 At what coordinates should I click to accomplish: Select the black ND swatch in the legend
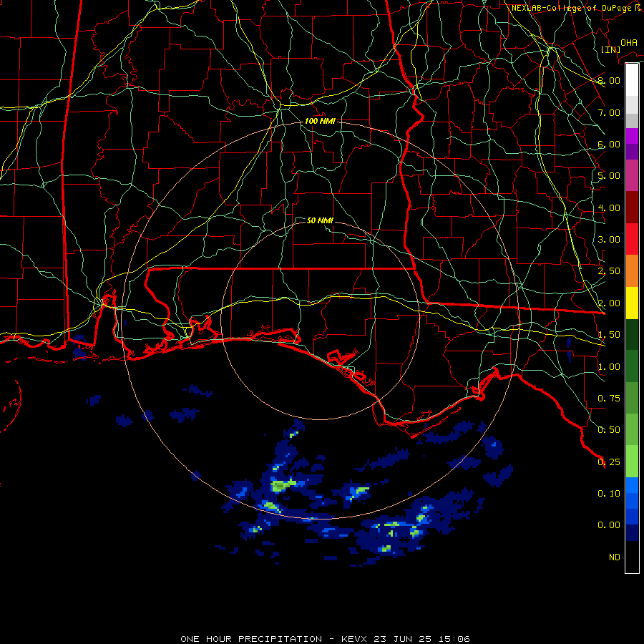pyautogui.click(x=632, y=557)
